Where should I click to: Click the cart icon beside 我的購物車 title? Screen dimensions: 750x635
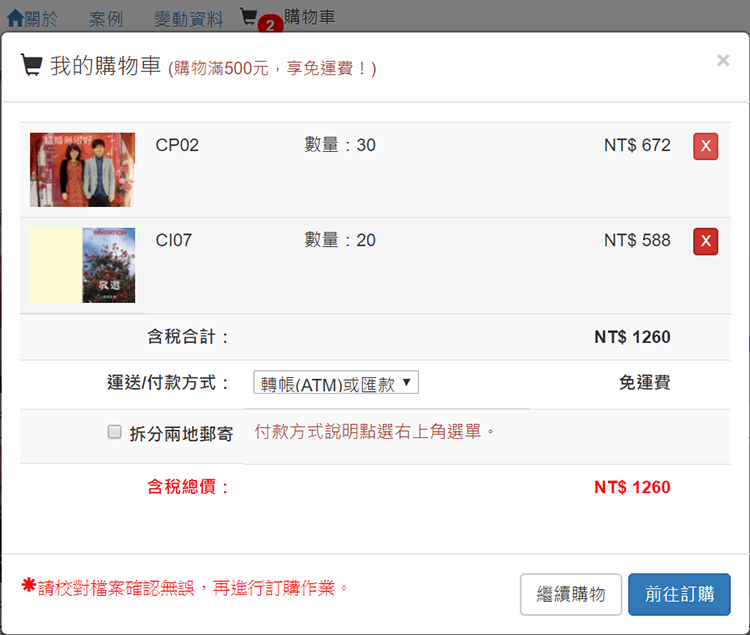(31, 66)
